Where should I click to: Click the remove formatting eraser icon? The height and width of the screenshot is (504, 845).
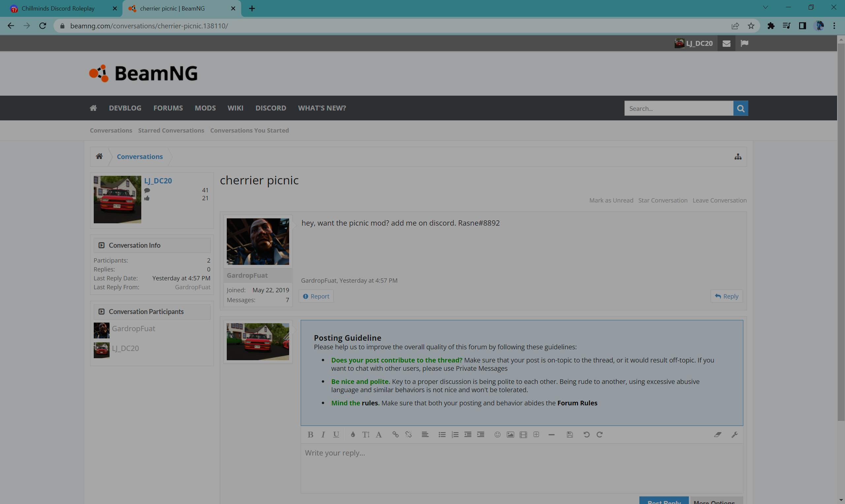(x=718, y=434)
